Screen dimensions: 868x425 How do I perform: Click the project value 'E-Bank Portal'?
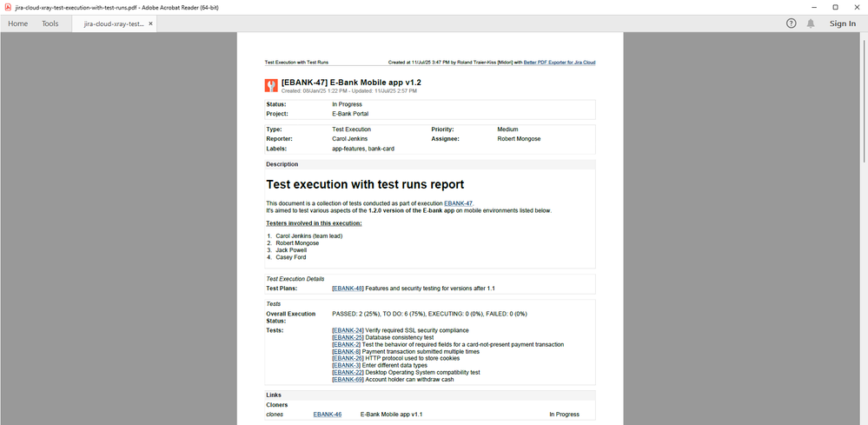pyautogui.click(x=350, y=114)
